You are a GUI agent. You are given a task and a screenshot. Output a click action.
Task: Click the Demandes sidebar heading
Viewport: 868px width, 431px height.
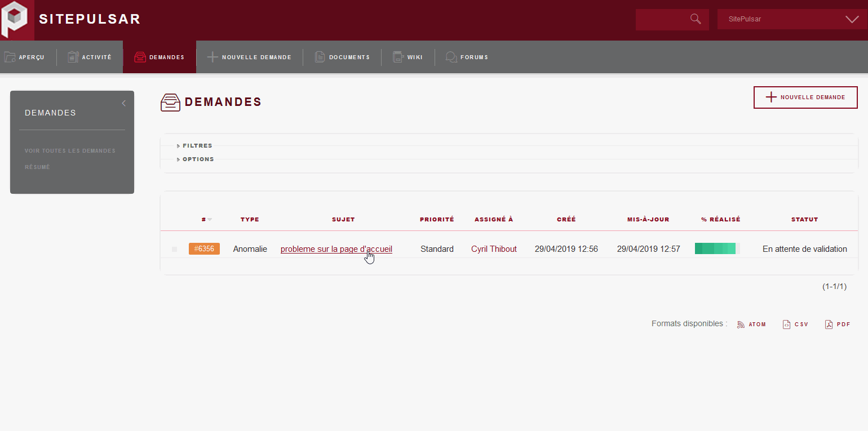click(50, 113)
